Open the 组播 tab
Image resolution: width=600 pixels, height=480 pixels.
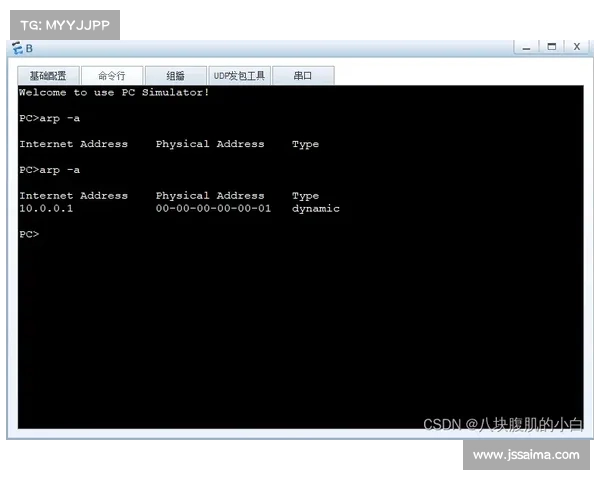(x=176, y=75)
